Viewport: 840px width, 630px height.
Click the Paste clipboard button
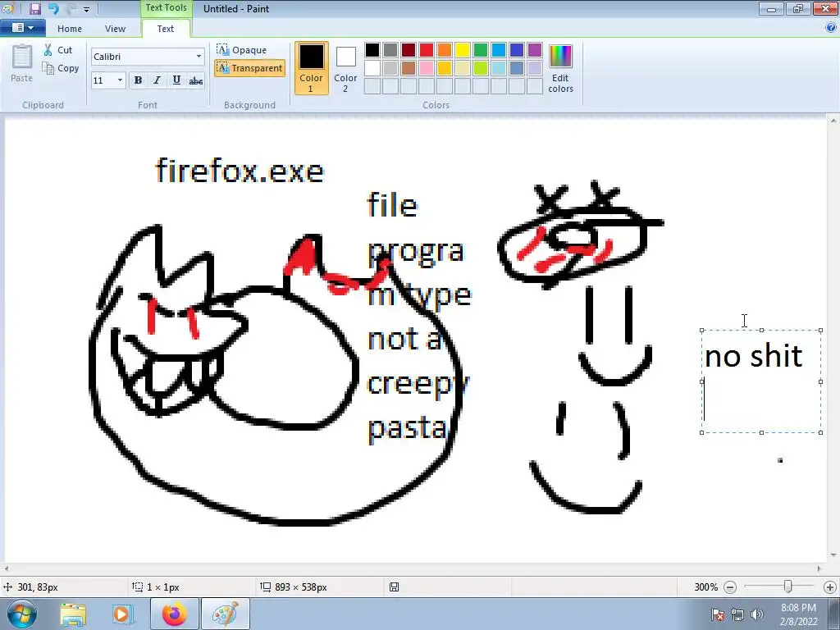point(22,63)
